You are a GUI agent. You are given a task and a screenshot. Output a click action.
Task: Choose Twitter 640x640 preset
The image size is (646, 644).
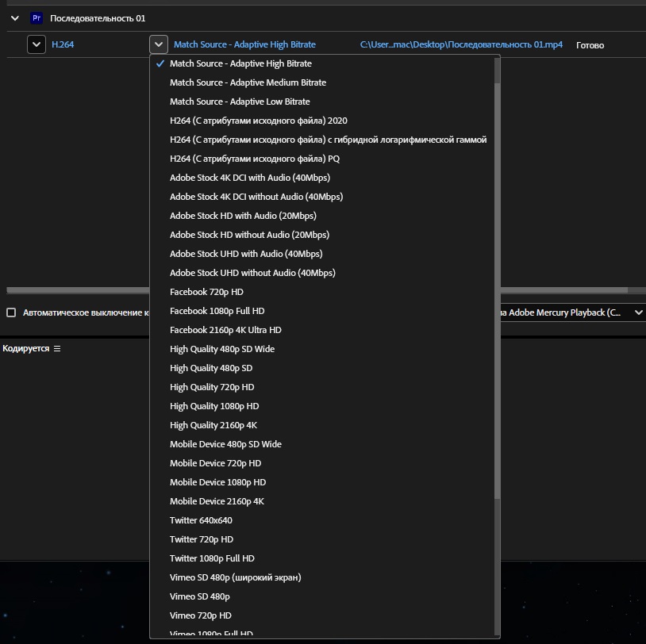(201, 520)
